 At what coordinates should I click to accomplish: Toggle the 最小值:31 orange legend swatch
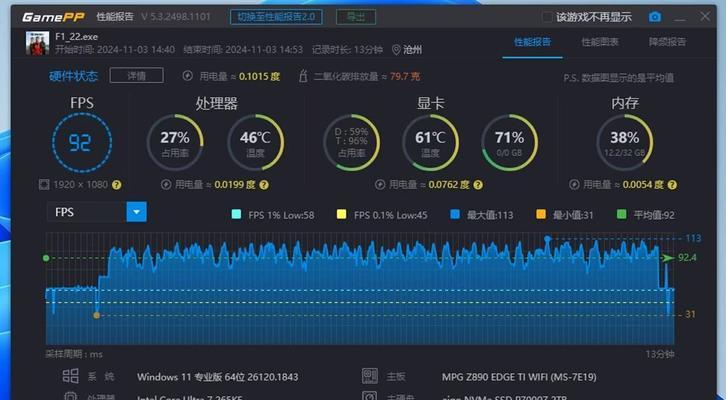[541, 214]
